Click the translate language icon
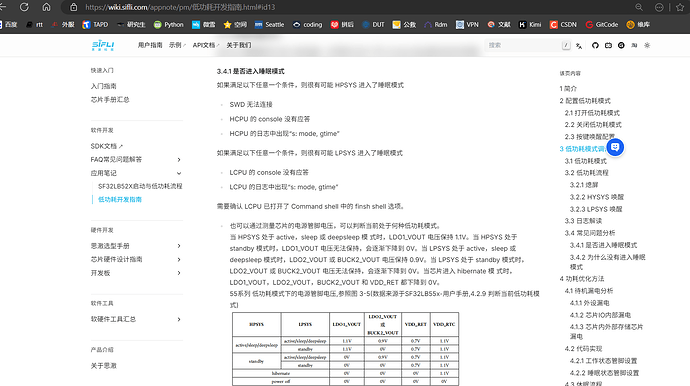The width and height of the screenshot is (690, 386). [x=579, y=45]
